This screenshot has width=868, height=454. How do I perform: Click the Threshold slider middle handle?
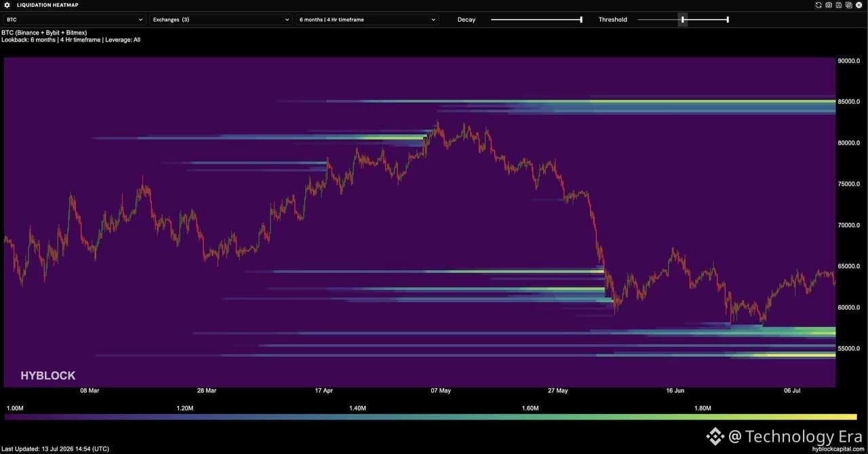click(683, 20)
